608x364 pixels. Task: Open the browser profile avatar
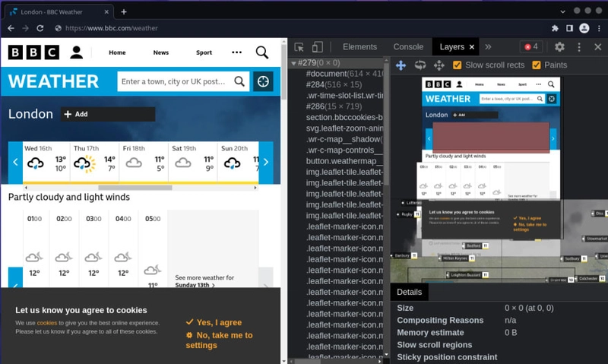584,28
